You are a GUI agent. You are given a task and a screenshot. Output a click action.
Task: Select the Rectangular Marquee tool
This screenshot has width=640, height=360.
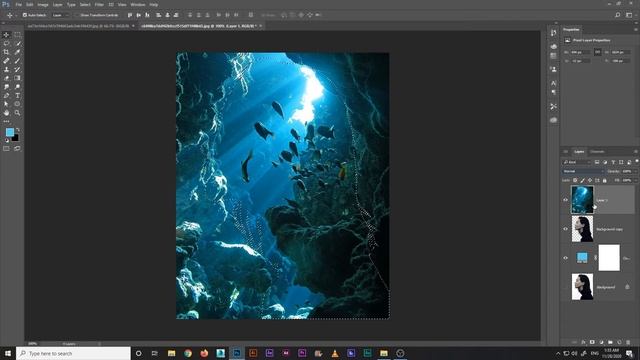click(x=17, y=35)
